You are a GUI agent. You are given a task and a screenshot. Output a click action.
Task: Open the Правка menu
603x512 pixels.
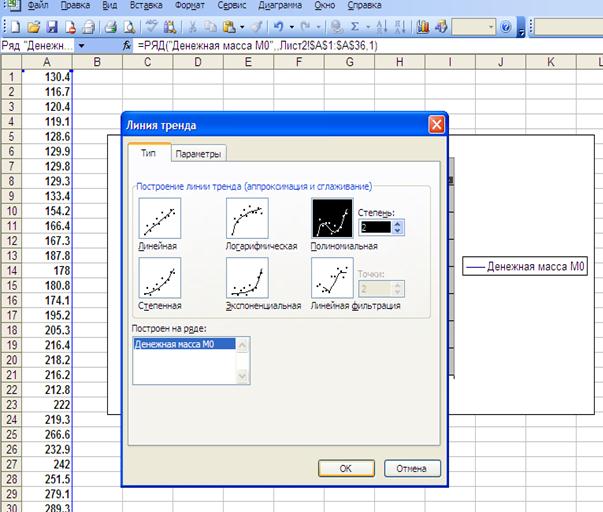[x=75, y=5]
